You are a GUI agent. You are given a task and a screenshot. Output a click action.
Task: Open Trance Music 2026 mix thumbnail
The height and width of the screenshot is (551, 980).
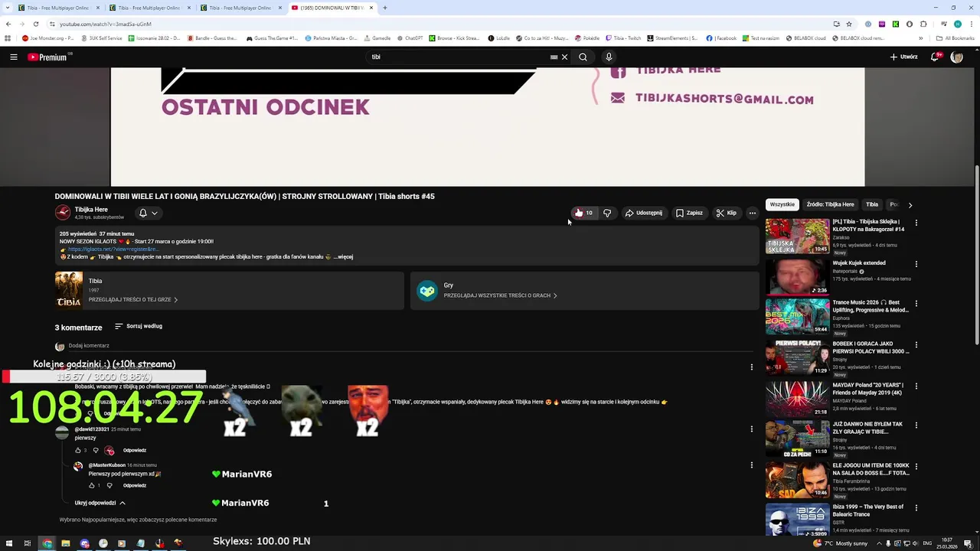(x=797, y=316)
